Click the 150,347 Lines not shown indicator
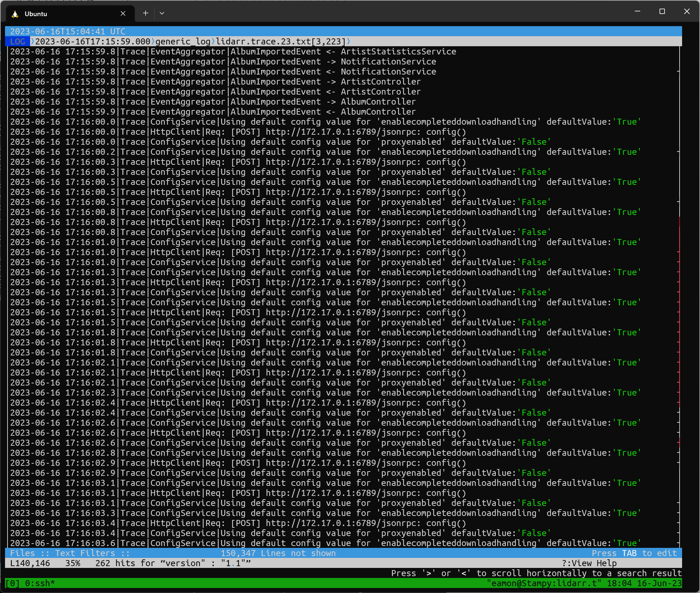This screenshot has height=593, width=700. (x=278, y=553)
